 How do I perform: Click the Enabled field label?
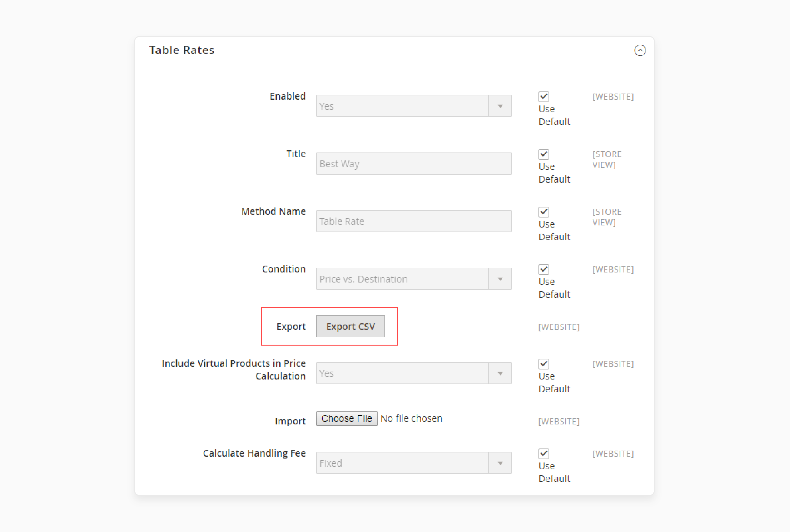(288, 96)
